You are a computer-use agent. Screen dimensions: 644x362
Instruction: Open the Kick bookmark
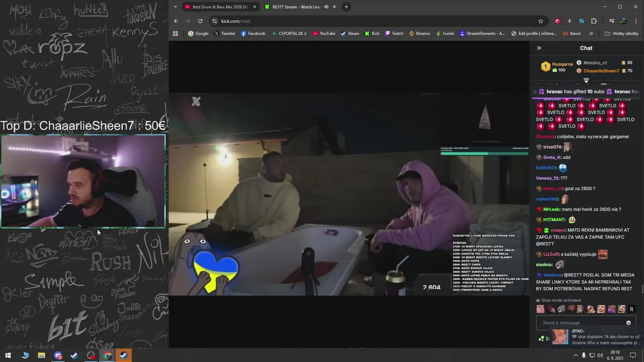[x=372, y=34]
